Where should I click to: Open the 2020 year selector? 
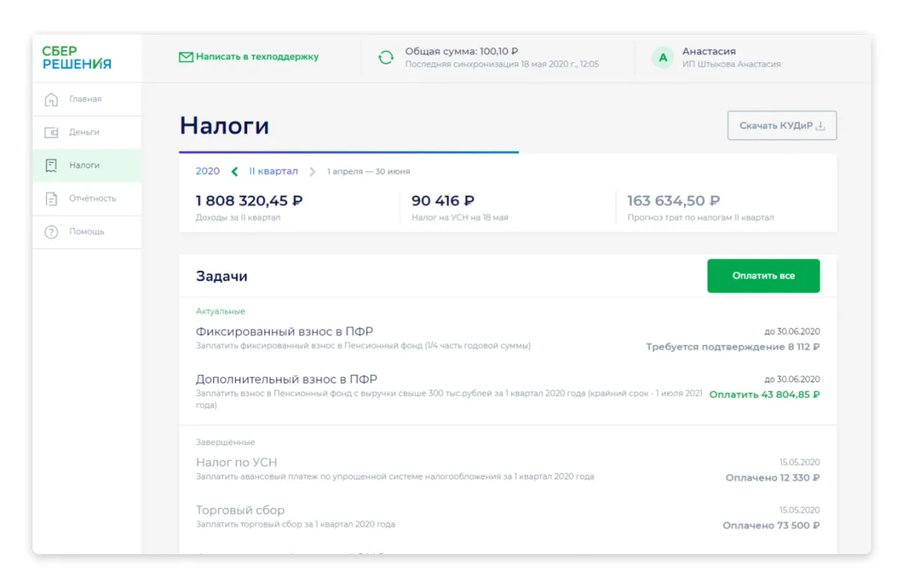point(207,172)
